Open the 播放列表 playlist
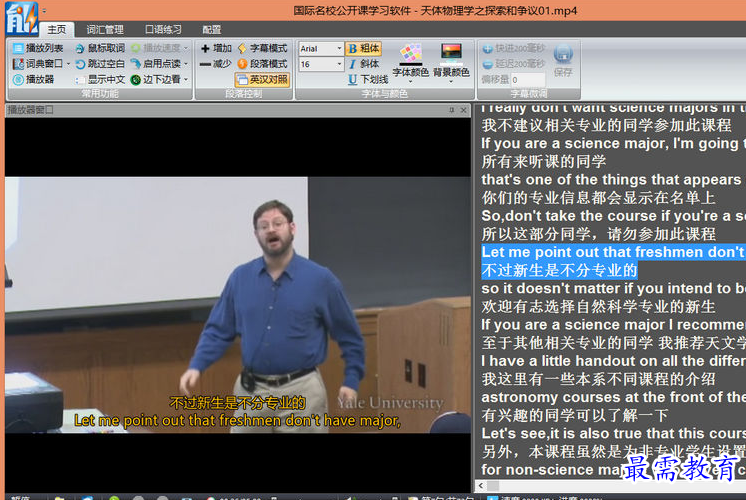The height and width of the screenshot is (500, 746). click(x=38, y=48)
